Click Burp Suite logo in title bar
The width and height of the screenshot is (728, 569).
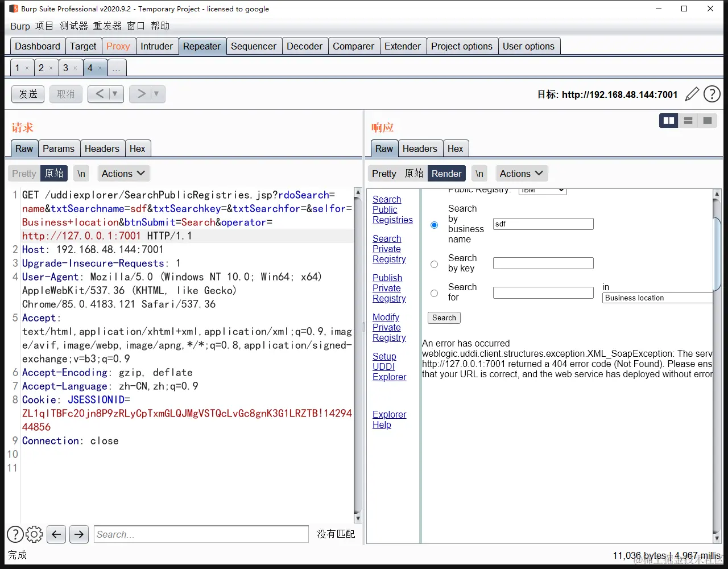point(14,9)
